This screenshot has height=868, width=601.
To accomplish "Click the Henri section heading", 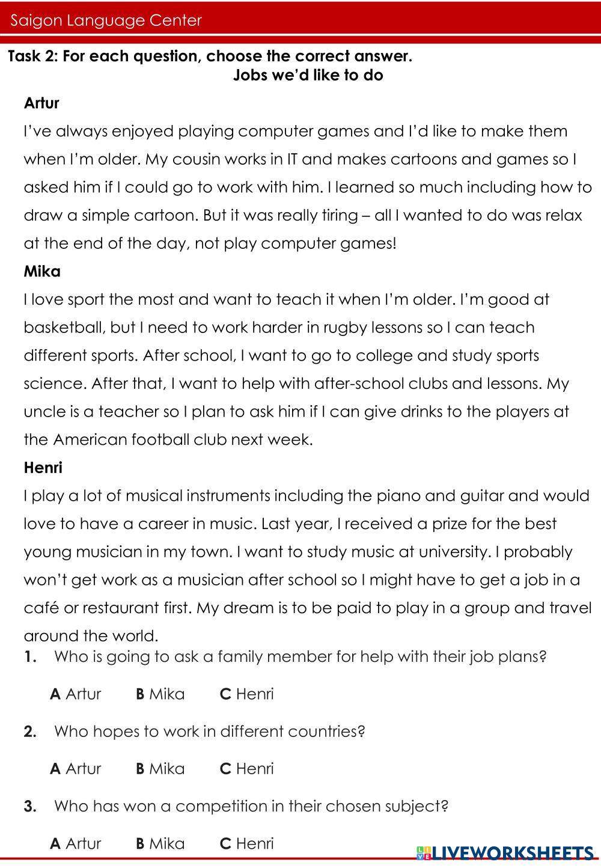I will (x=43, y=467).
